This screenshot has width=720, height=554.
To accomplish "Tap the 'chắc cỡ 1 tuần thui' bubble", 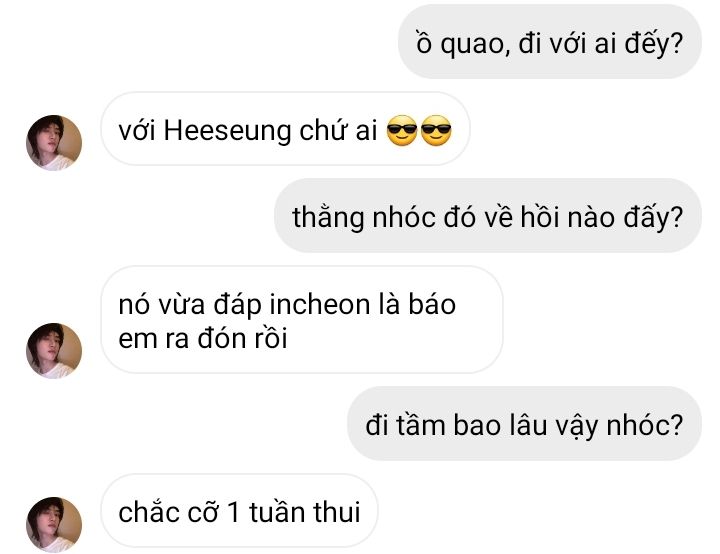I will (x=239, y=510).
